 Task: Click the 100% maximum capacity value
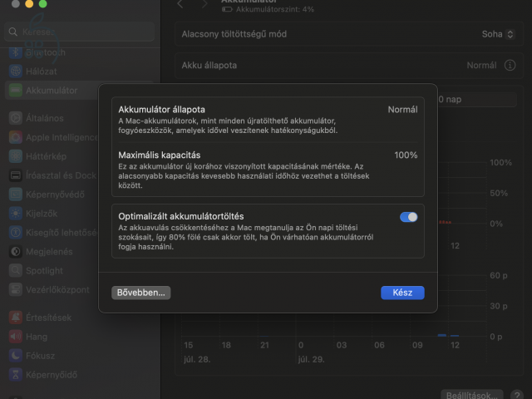coord(406,155)
